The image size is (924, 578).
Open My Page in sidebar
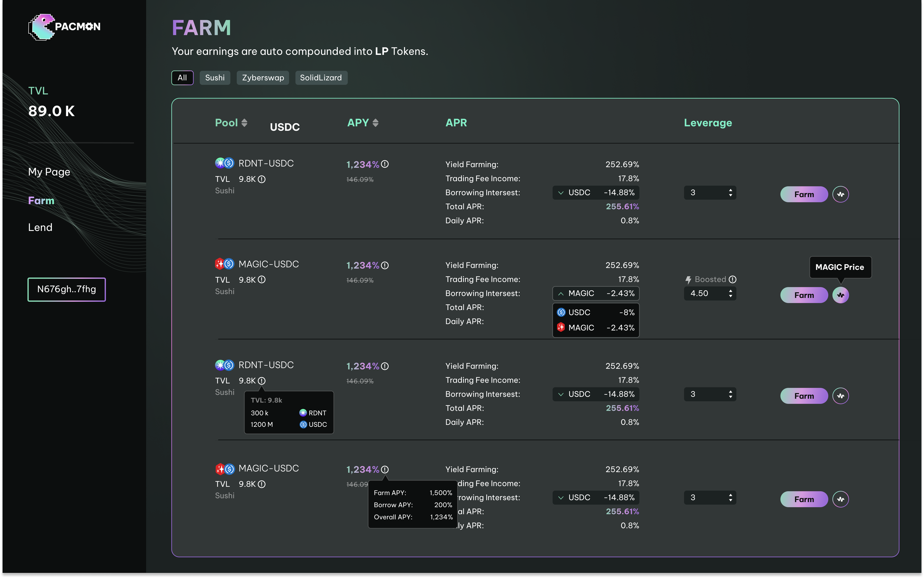(x=49, y=172)
